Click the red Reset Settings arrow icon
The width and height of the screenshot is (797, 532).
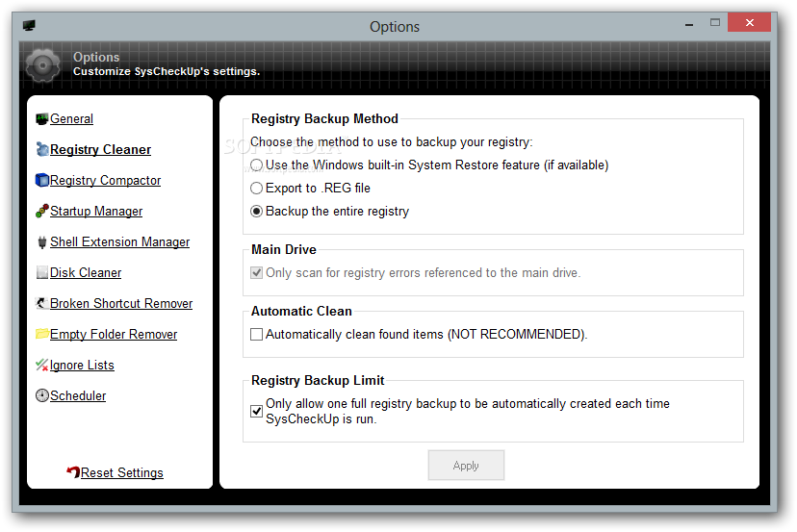tap(73, 472)
